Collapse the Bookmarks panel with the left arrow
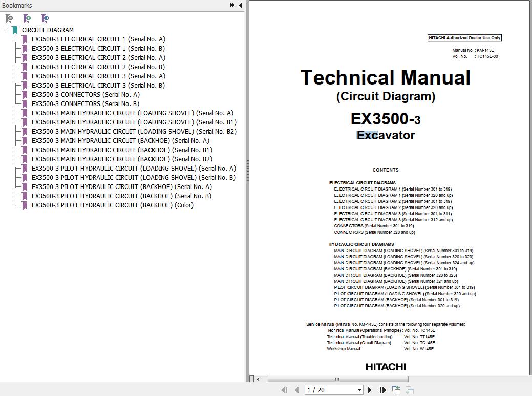532x396 pixels. [240, 5]
